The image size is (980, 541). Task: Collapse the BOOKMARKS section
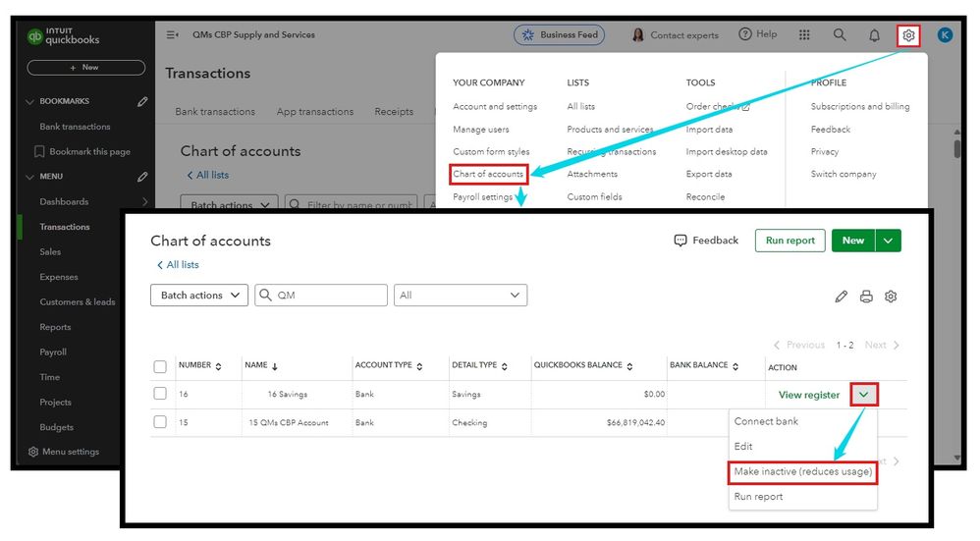click(x=29, y=101)
